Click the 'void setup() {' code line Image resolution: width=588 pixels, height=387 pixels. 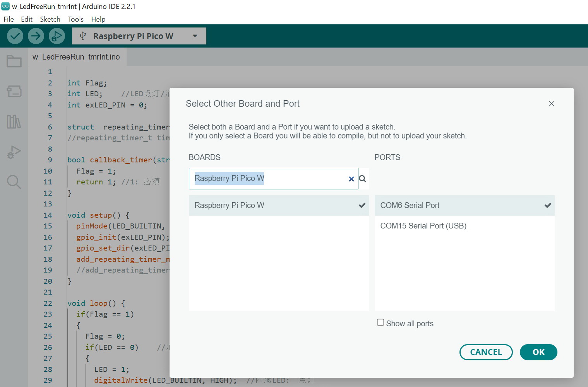tap(98, 215)
